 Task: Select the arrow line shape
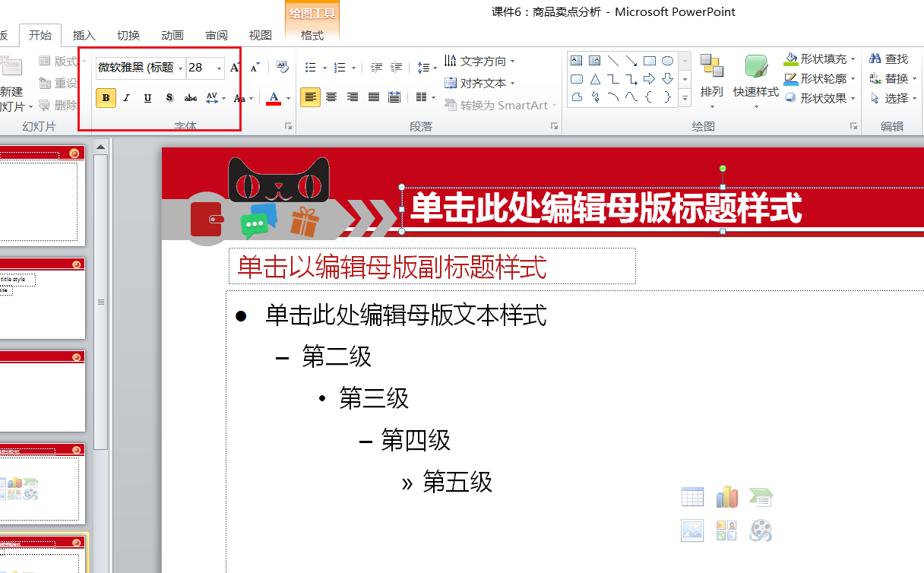pyautogui.click(x=631, y=61)
